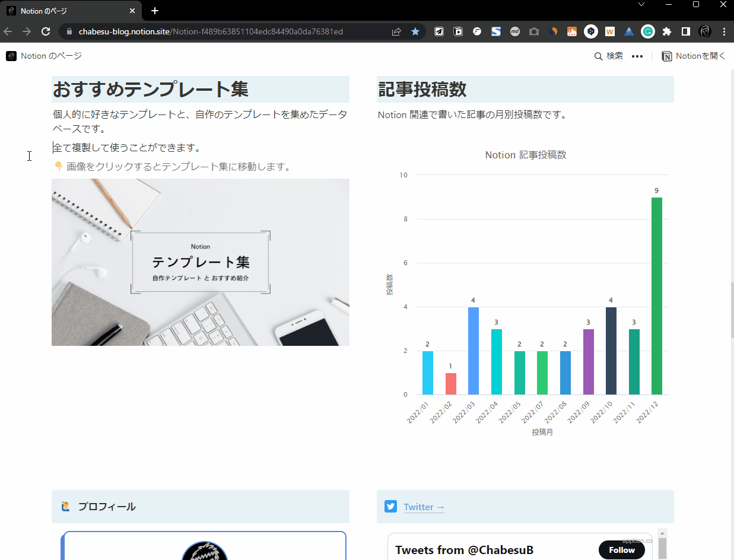734x560 pixels.
Task: Click the 2022/01 axis label
Action: tap(418, 412)
